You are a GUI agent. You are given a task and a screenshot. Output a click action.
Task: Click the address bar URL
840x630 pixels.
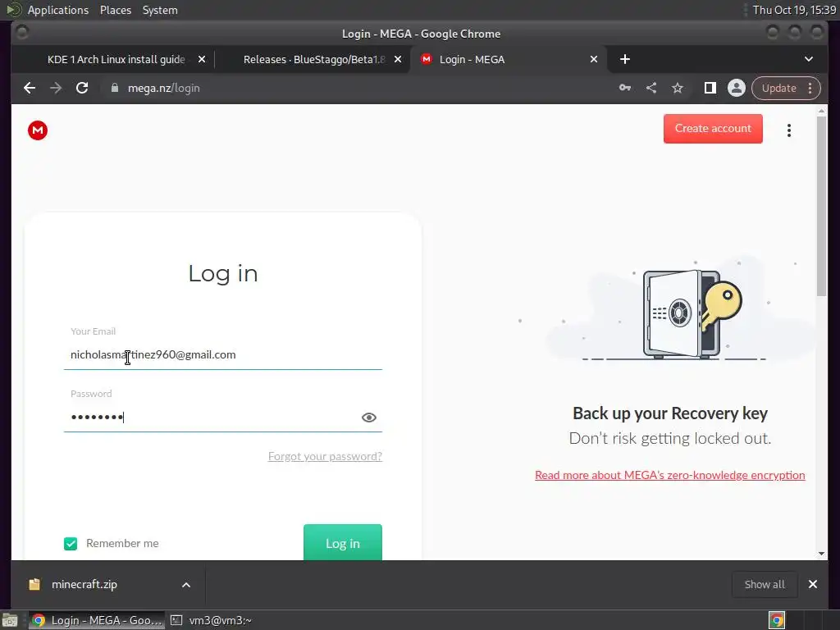(163, 88)
